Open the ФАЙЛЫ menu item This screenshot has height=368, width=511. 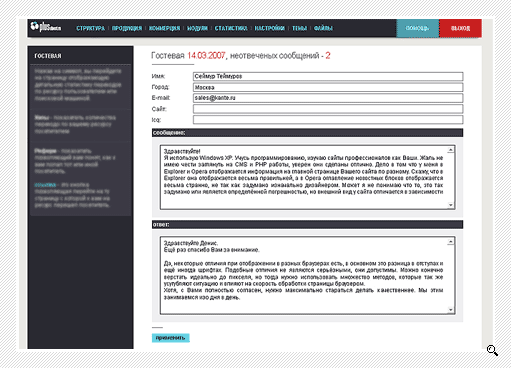323,28
